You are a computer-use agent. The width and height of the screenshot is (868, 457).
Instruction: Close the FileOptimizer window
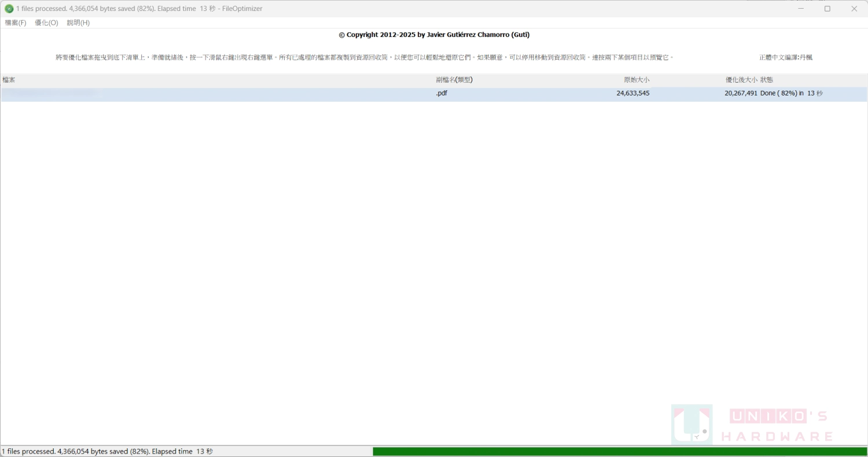point(854,9)
